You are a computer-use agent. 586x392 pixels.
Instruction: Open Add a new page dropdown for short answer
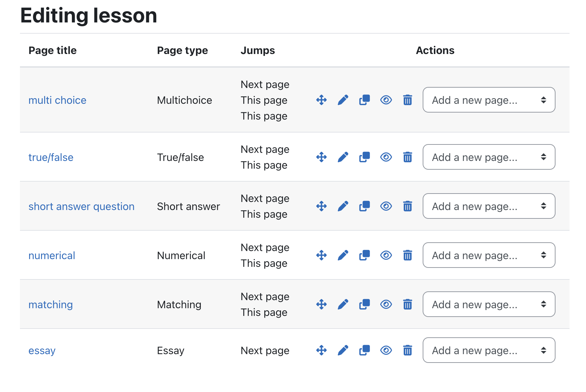point(489,206)
